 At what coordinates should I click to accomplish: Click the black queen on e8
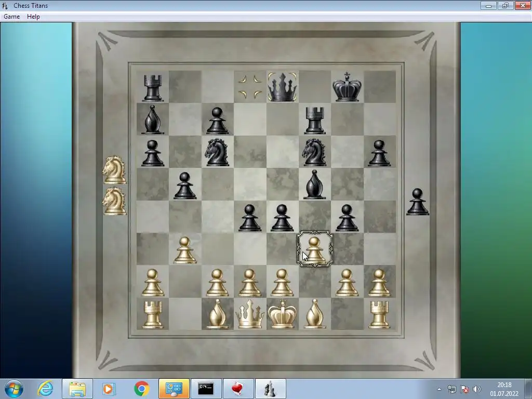(282, 87)
